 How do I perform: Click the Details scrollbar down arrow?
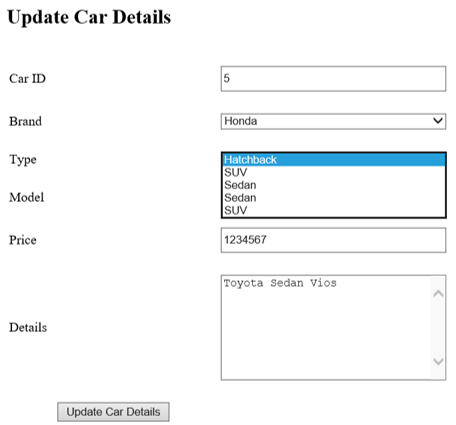coord(438,361)
